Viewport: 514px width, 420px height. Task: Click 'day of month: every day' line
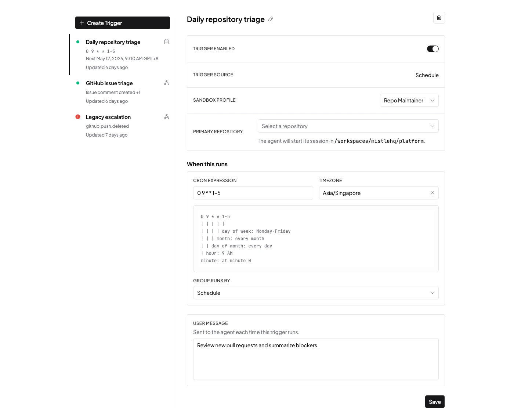242,246
